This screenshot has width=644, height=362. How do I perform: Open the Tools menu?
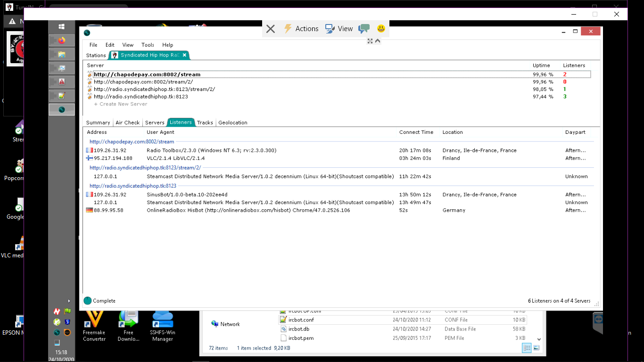[x=148, y=45]
